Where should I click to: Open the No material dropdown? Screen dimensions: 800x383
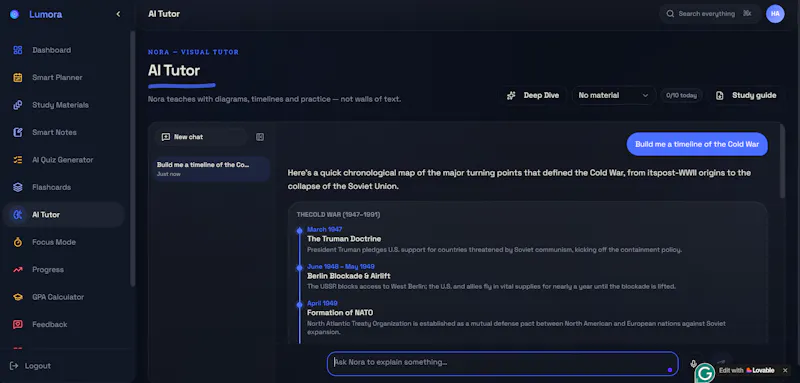(613, 95)
